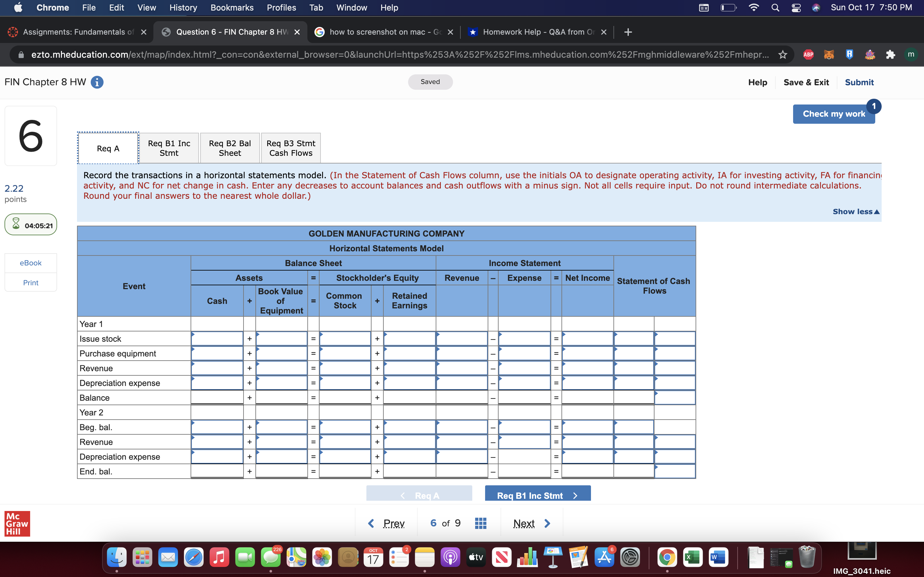Switch to the Req B3 Stmt Cash Flows tab
This screenshot has width=924, height=577.
[291, 148]
